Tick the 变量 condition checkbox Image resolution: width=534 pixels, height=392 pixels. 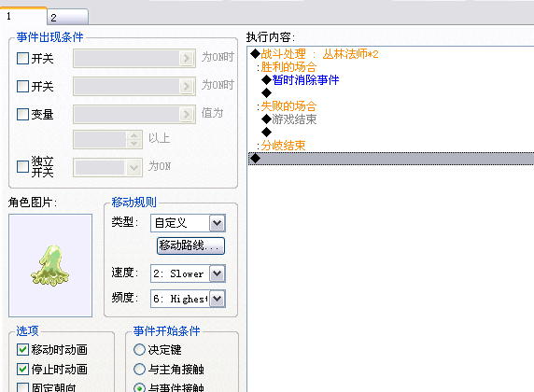[22, 114]
